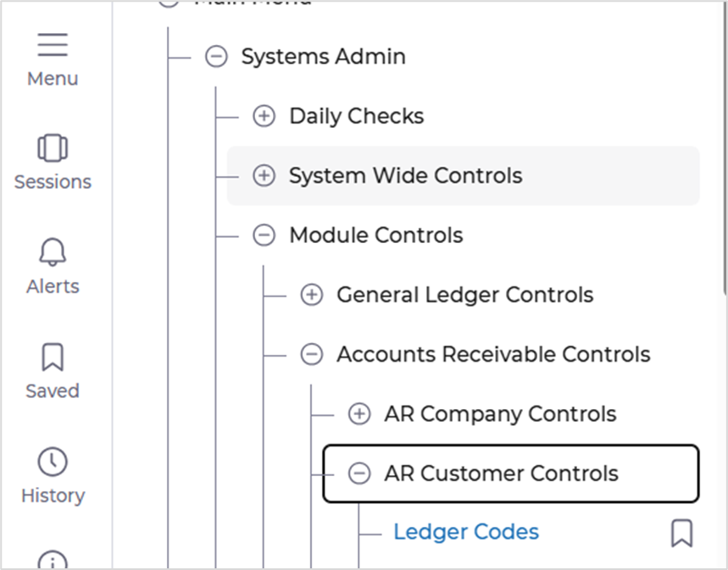Collapse the Module Controls node

(x=264, y=235)
